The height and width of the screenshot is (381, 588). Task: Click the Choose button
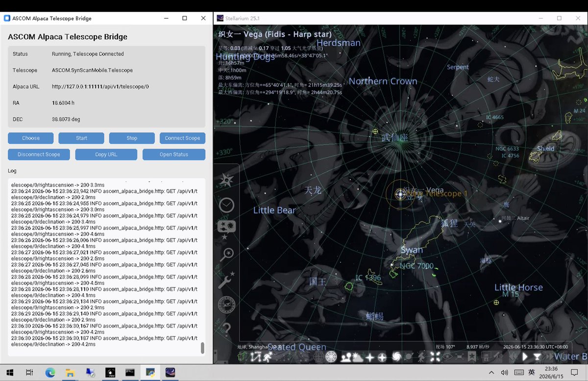tap(31, 138)
